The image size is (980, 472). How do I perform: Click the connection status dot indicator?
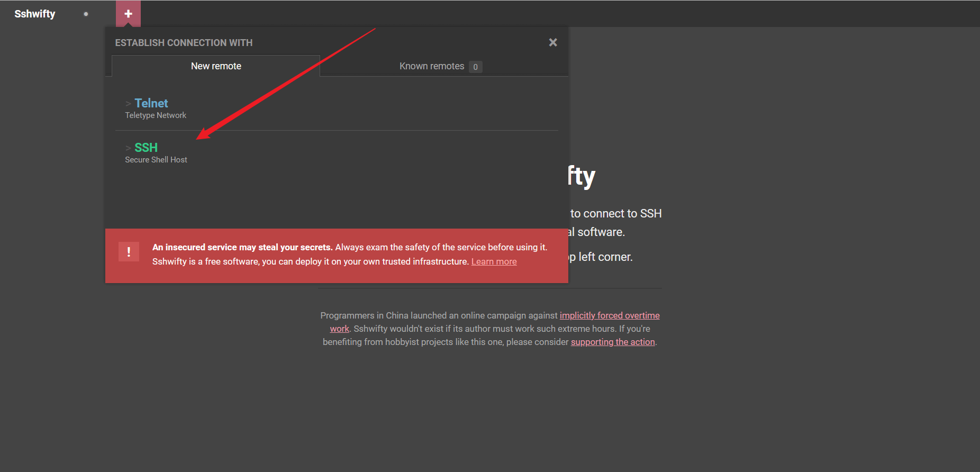click(x=86, y=14)
